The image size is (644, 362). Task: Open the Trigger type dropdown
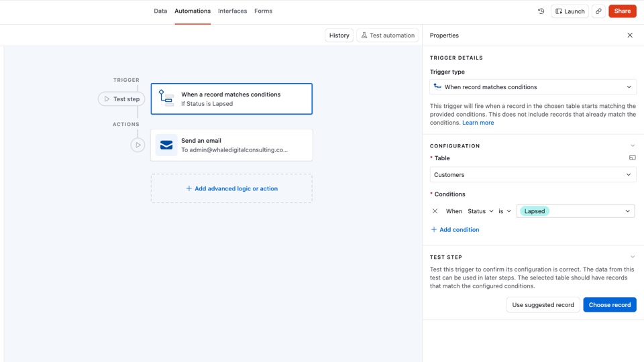[533, 87]
